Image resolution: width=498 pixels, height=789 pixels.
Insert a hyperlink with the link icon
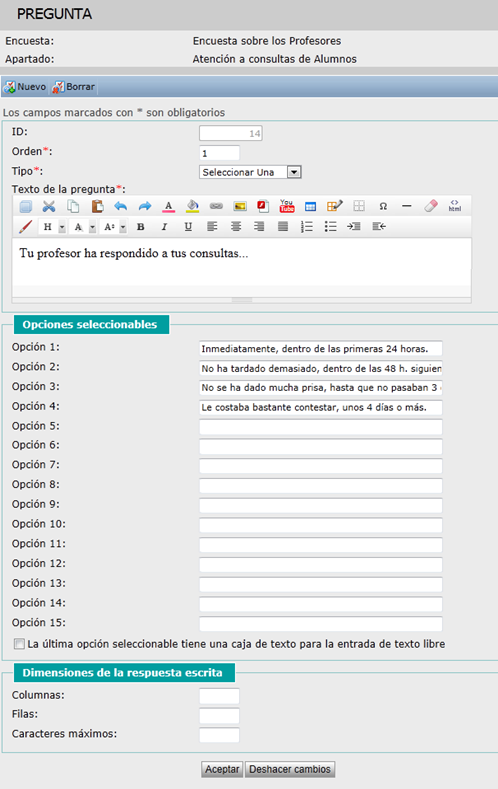point(216,206)
